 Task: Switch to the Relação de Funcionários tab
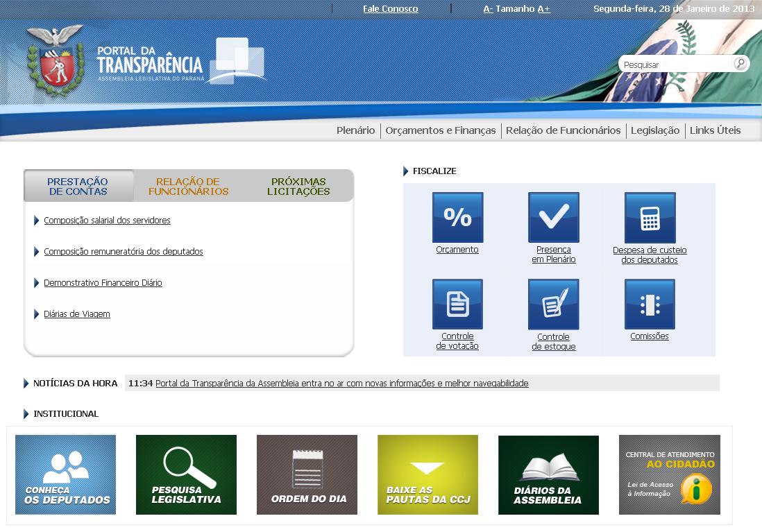(x=188, y=187)
